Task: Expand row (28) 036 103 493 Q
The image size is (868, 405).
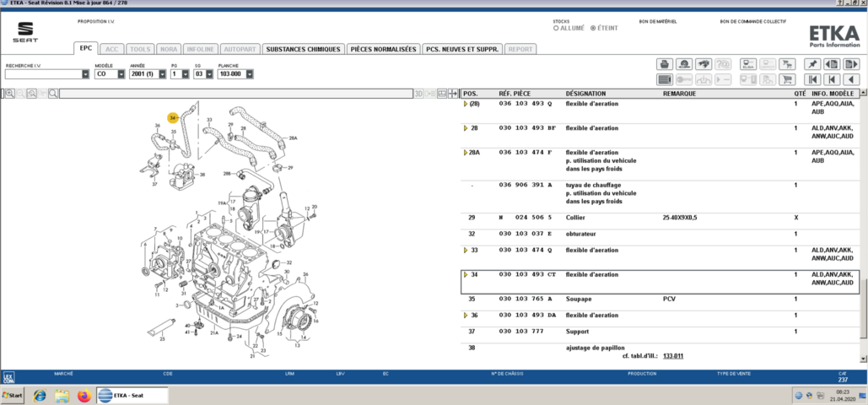Action: coord(466,104)
